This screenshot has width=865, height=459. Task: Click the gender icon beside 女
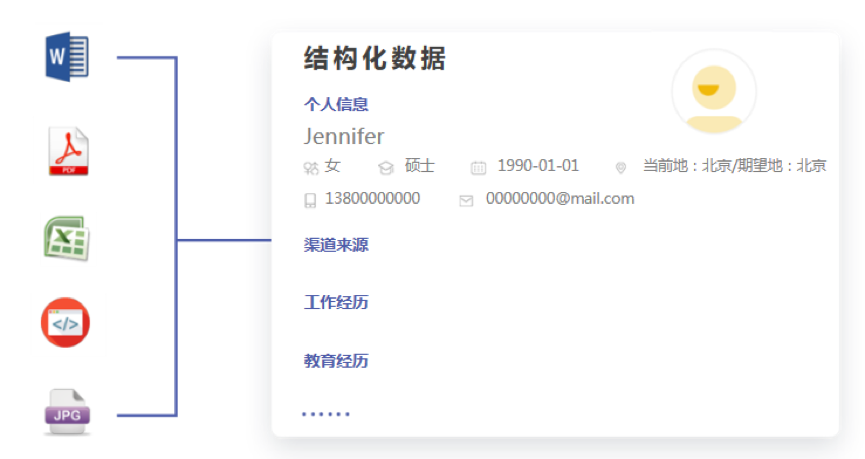pos(311,168)
